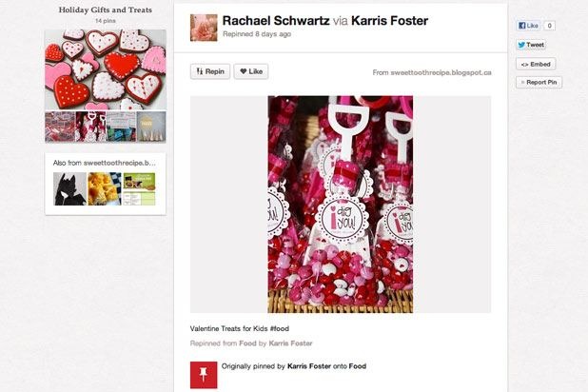Open Rachael Schwartz name link

pyautogui.click(x=276, y=21)
